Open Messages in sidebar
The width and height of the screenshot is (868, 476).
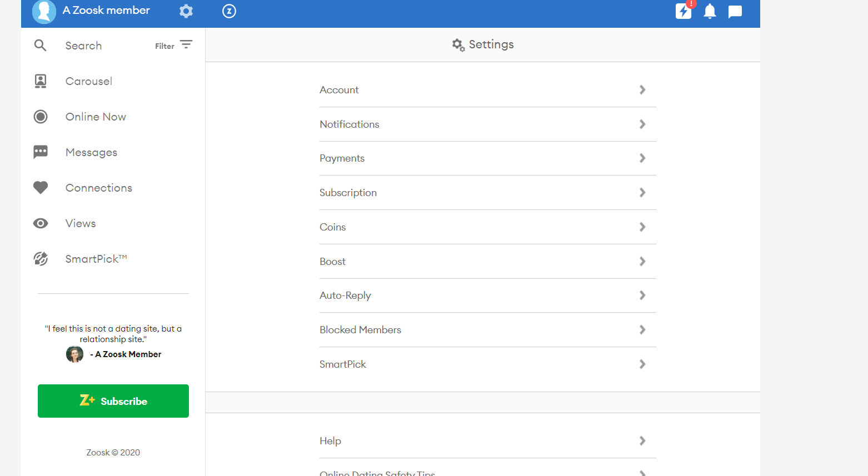point(91,152)
